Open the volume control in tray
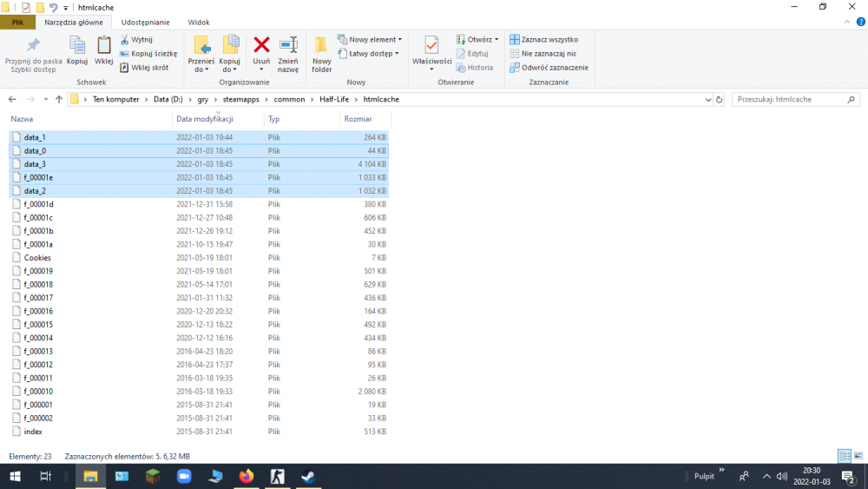 (x=782, y=476)
